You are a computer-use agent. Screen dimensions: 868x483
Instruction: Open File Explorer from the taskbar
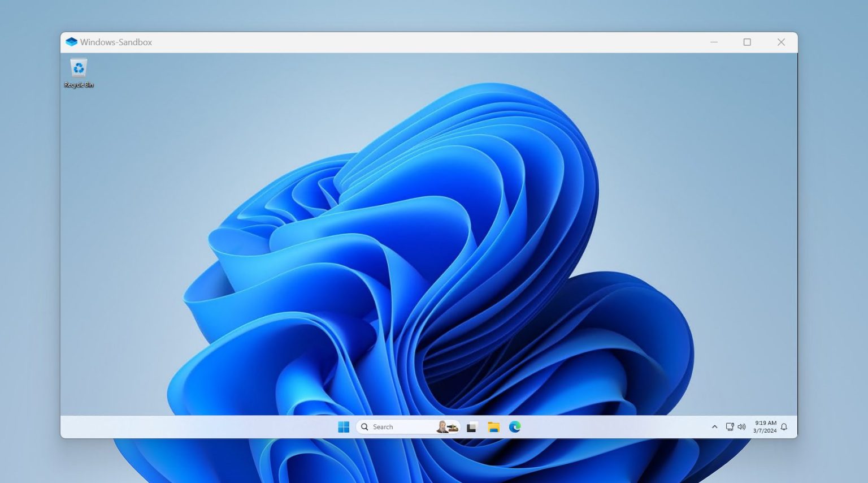(x=493, y=427)
